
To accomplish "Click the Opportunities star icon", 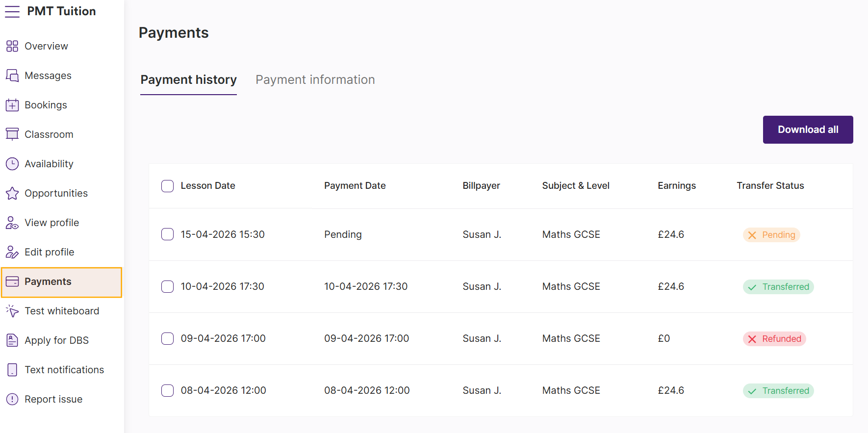I will coord(12,193).
